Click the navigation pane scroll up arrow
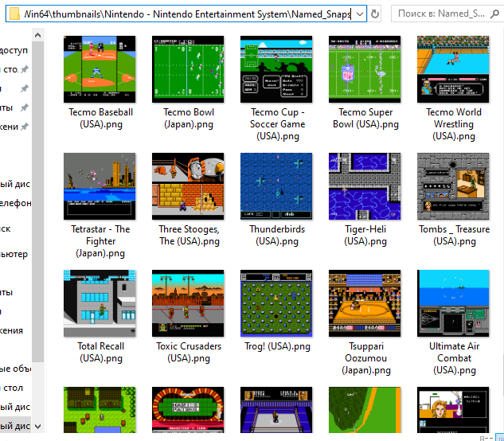The image size is (504, 441). (x=37, y=35)
